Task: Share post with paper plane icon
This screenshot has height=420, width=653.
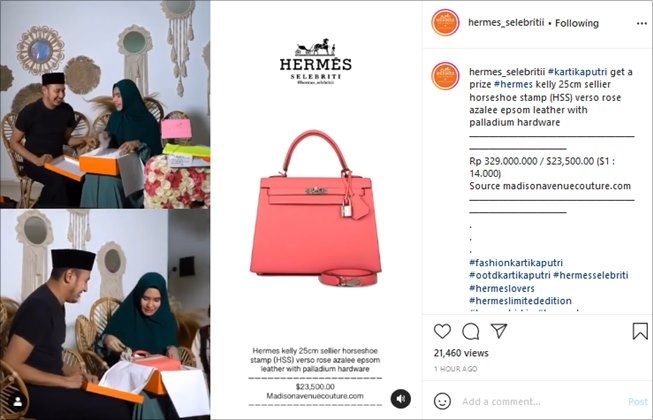Action: click(x=499, y=331)
